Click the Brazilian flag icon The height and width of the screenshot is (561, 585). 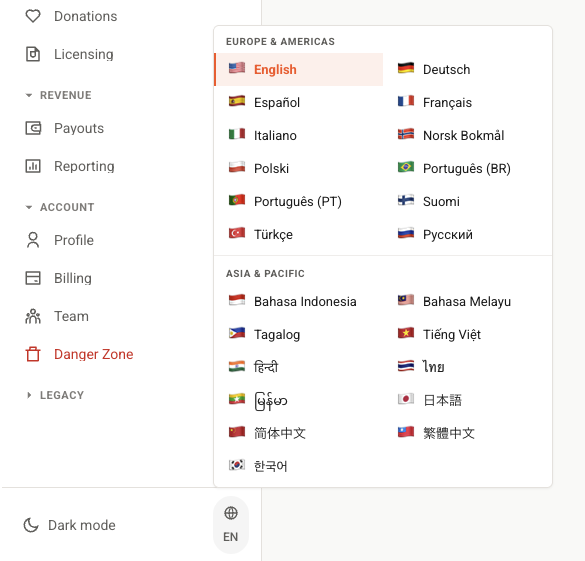tap(406, 167)
